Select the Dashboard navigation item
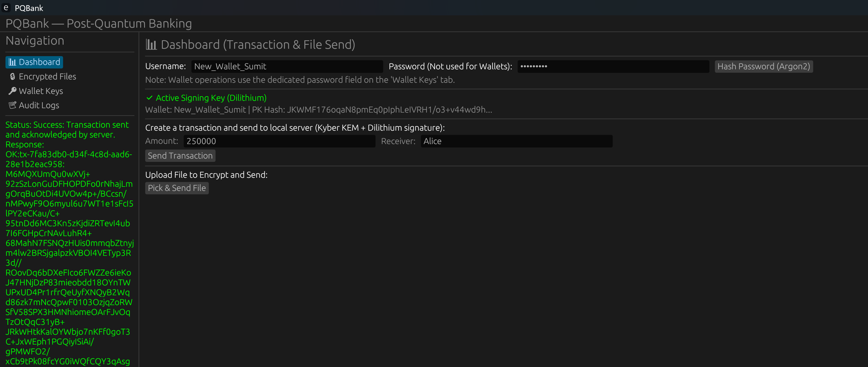This screenshot has width=868, height=367. pyautogui.click(x=39, y=62)
